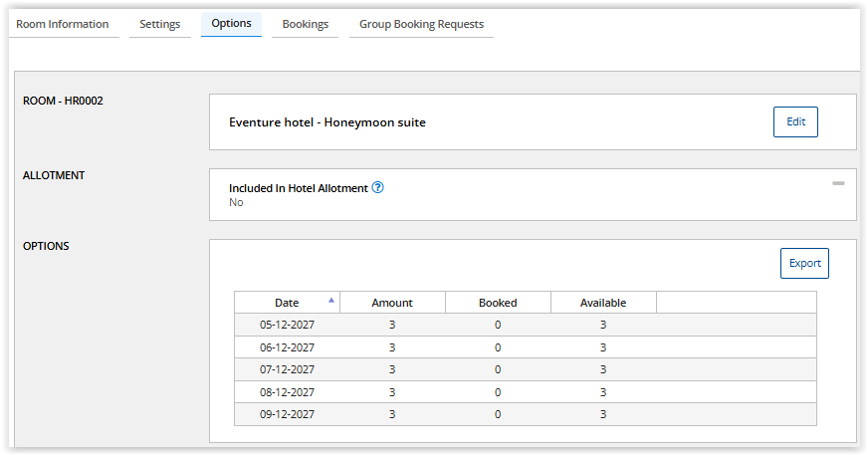Image resolution: width=868 pixels, height=455 pixels.
Task: Go to the Bookings tab
Action: [305, 24]
